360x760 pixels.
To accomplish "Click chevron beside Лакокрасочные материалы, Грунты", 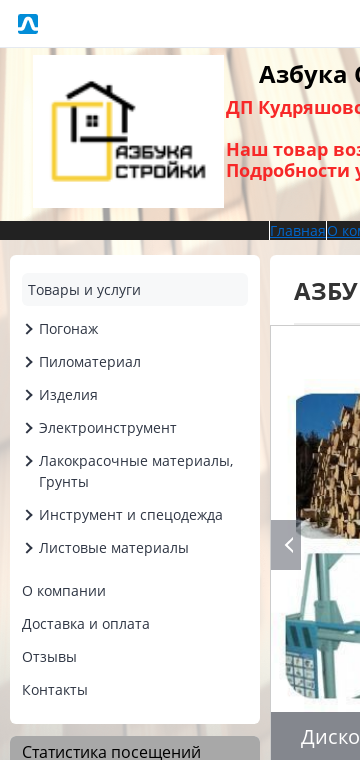I will click(x=29, y=461).
